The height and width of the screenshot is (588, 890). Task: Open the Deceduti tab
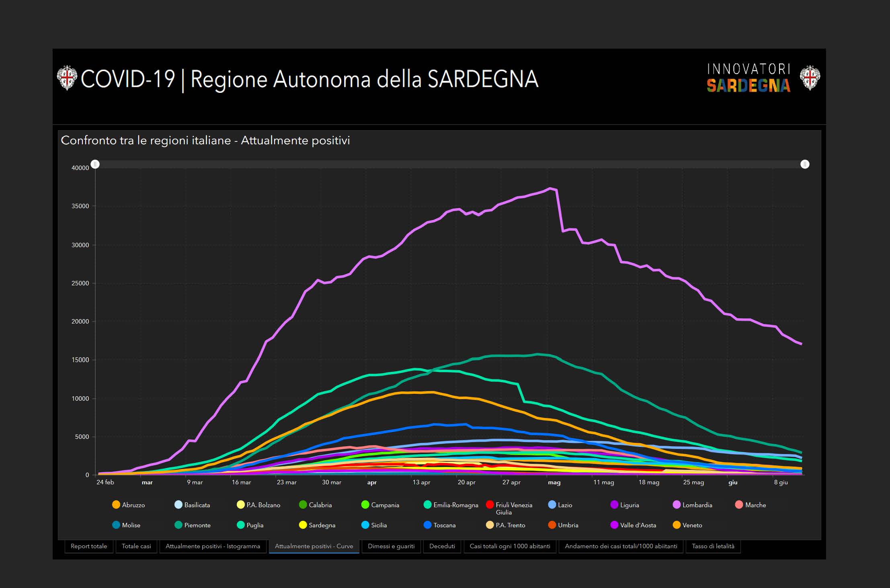click(x=442, y=546)
